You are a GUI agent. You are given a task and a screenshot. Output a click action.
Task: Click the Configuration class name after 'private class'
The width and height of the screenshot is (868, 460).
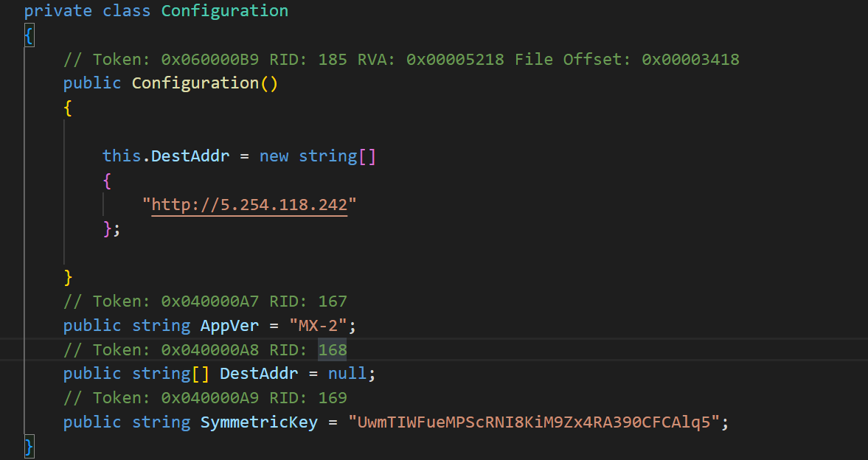click(224, 11)
